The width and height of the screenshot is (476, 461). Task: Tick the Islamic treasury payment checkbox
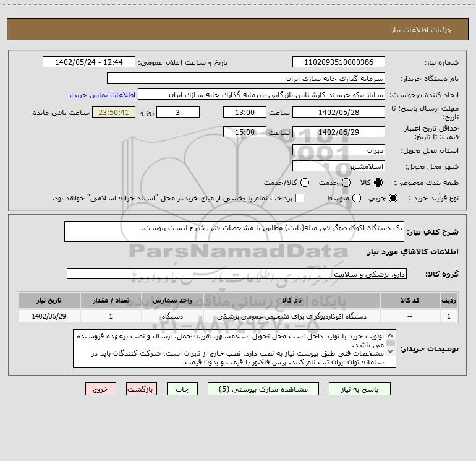coord(300,198)
